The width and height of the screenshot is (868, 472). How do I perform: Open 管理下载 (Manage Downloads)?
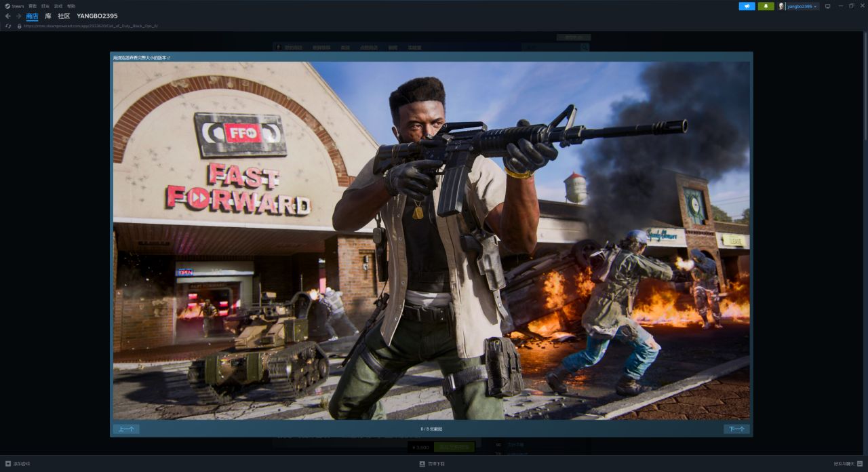(x=432, y=464)
